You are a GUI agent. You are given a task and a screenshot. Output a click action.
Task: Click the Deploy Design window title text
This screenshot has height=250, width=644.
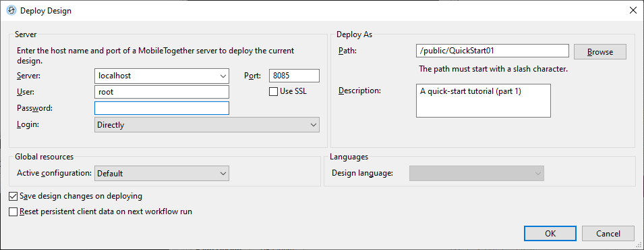[46, 11]
